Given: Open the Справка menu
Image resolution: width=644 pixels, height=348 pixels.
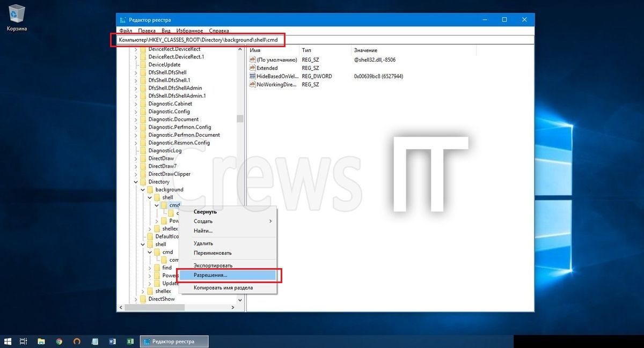Looking at the screenshot, I should [x=218, y=31].
